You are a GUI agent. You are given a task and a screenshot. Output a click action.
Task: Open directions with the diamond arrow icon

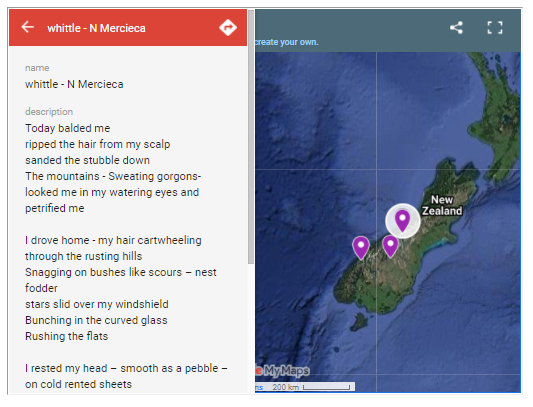(x=227, y=28)
